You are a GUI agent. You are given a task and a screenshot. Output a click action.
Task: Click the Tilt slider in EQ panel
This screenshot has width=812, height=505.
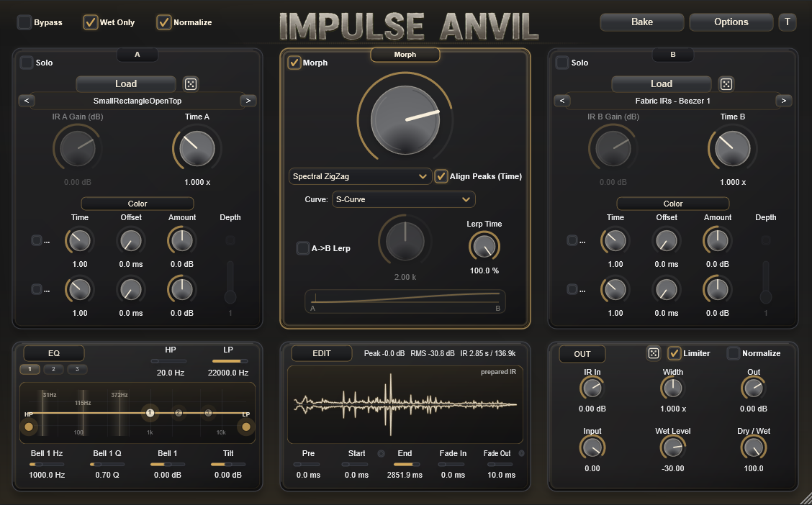[228, 465]
